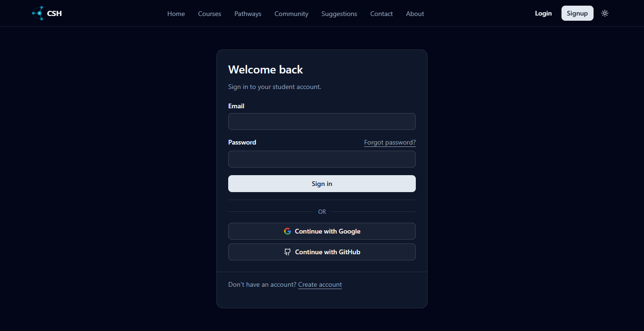Navigate to the Contact page

point(381,14)
